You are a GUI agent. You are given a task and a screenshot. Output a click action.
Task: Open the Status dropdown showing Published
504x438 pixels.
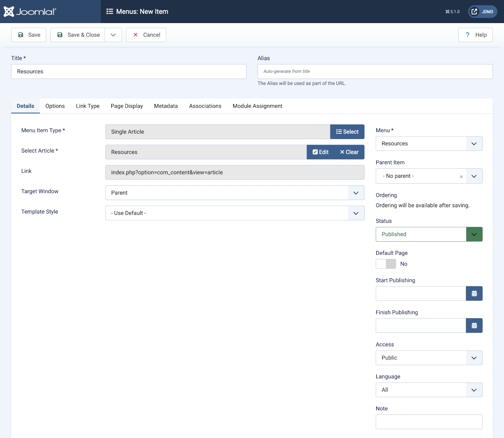point(474,234)
